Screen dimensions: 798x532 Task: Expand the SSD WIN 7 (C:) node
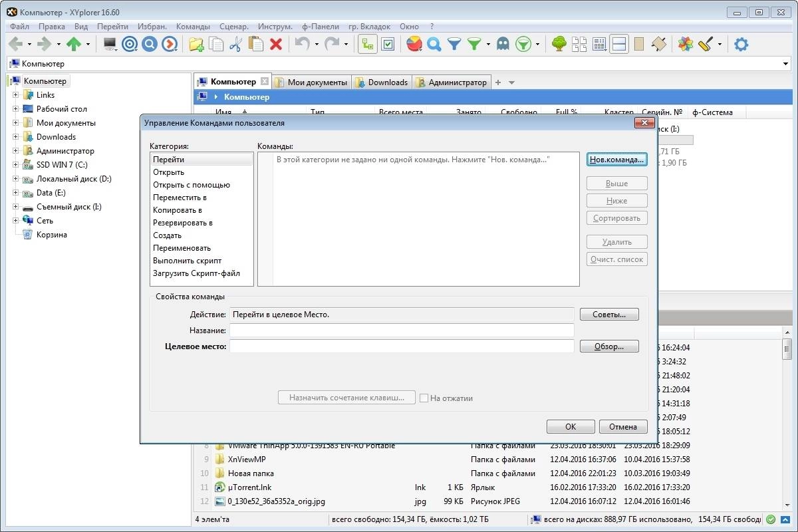pos(16,165)
